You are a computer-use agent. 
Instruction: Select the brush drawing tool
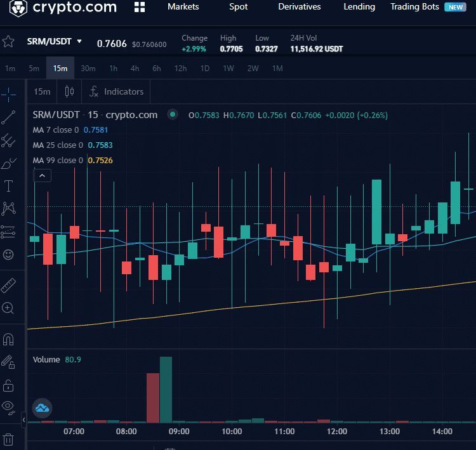(8, 163)
